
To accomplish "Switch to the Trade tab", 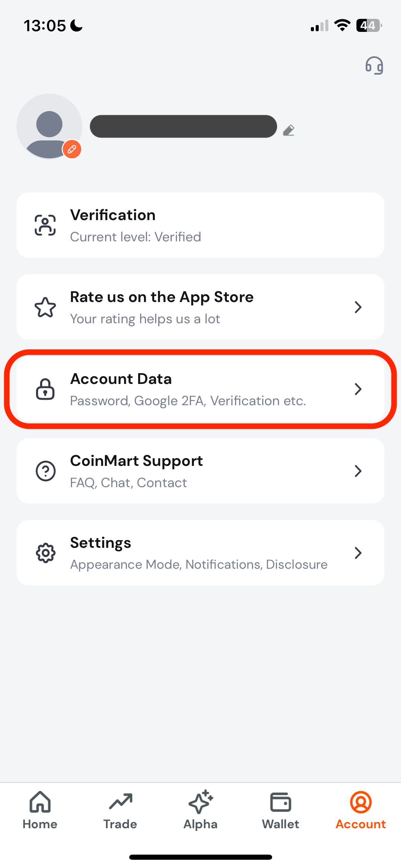I will pyautogui.click(x=120, y=810).
